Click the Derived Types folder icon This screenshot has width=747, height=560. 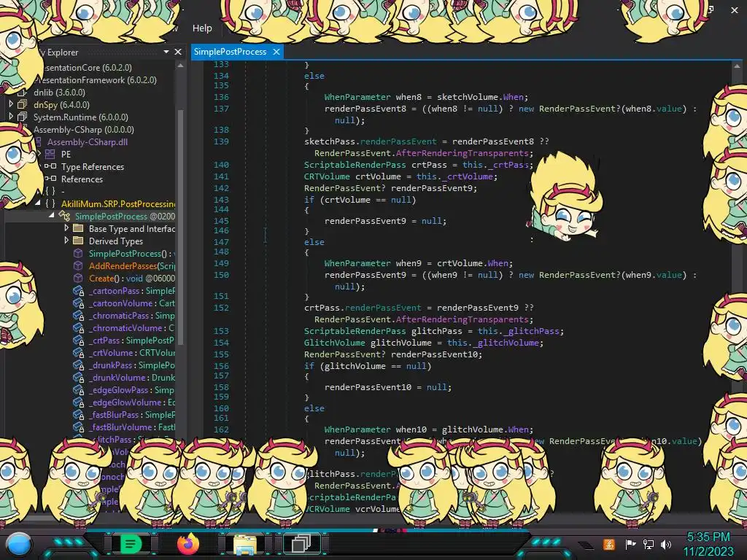(x=78, y=241)
